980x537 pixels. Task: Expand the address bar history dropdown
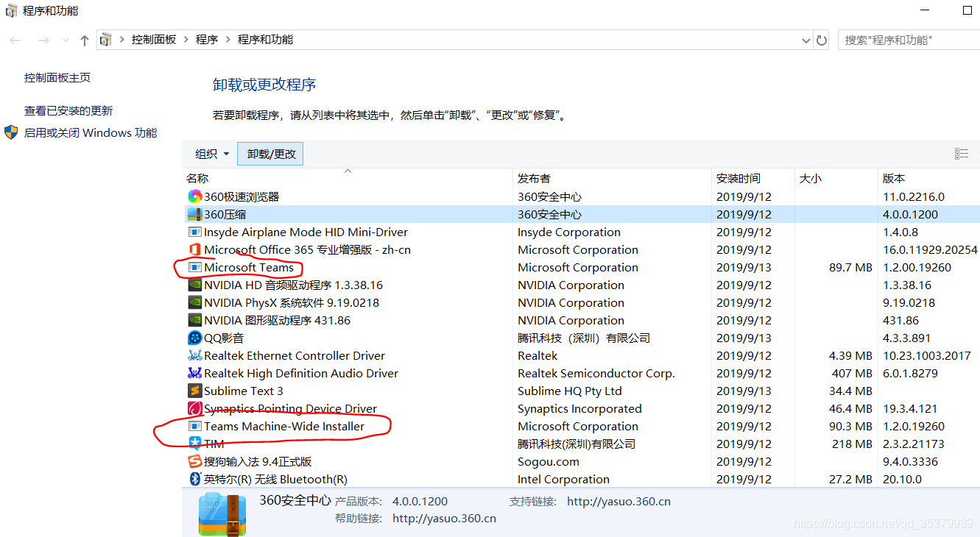[805, 40]
